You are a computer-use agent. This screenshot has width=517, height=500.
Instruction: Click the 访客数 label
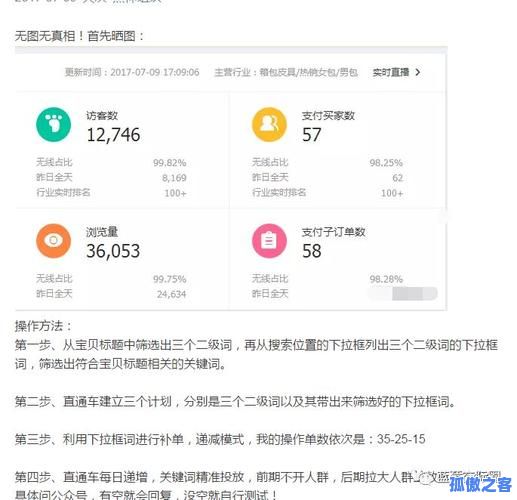102,116
